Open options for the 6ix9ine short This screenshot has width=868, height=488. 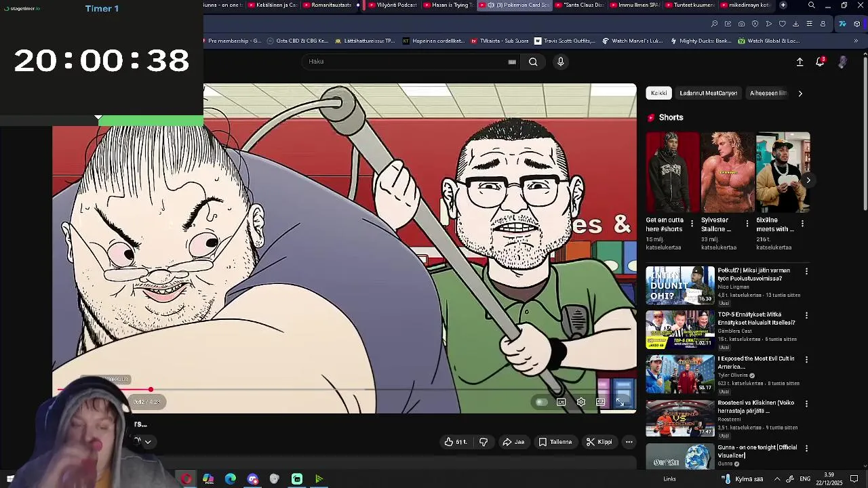pyautogui.click(x=802, y=224)
